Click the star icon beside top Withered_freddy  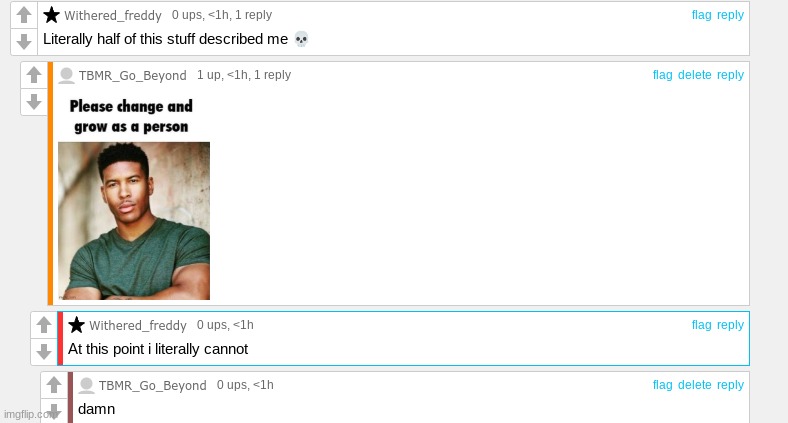[x=51, y=15]
